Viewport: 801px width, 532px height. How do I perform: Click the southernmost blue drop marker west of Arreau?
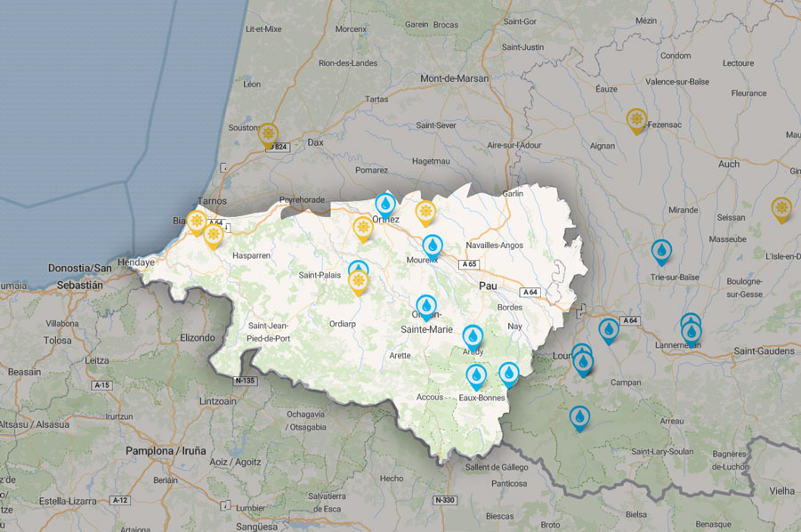click(578, 416)
